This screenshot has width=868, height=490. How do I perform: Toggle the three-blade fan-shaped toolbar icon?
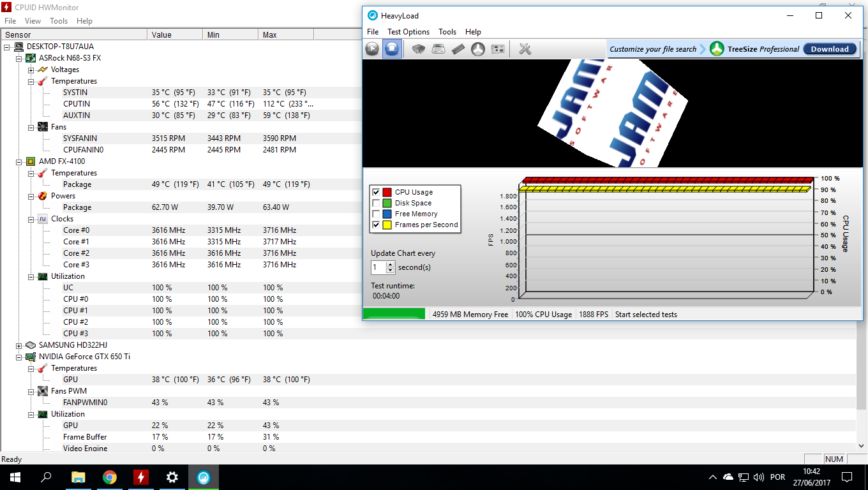pyautogui.click(x=478, y=48)
